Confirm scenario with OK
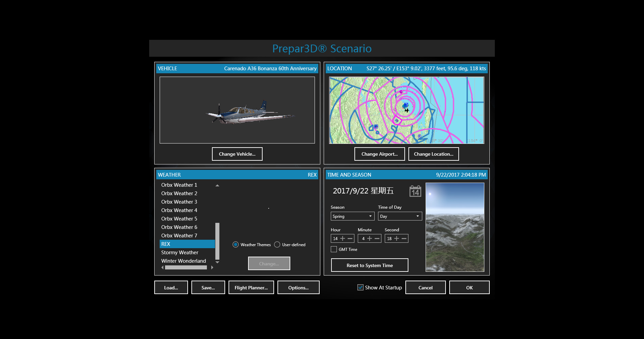This screenshot has width=644, height=339. [469, 287]
